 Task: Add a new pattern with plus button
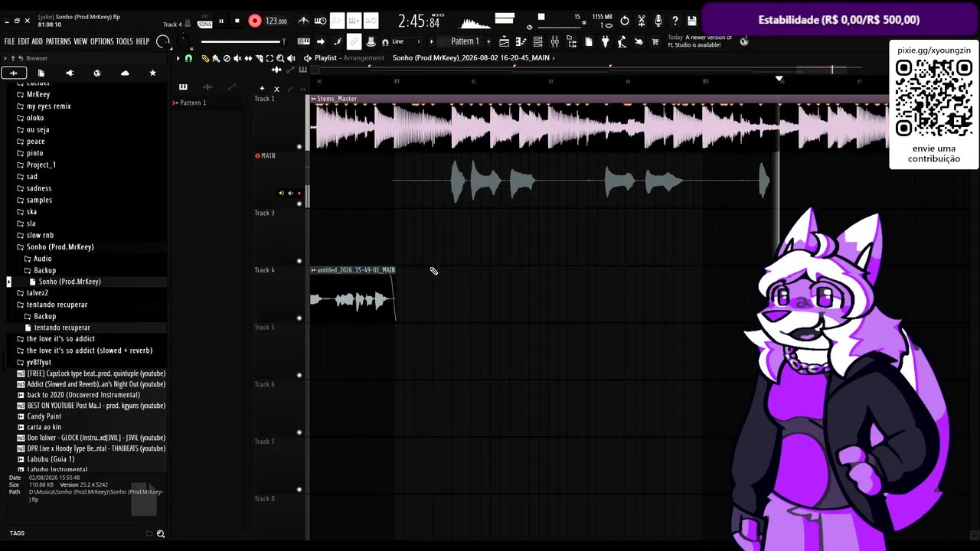coord(488,41)
